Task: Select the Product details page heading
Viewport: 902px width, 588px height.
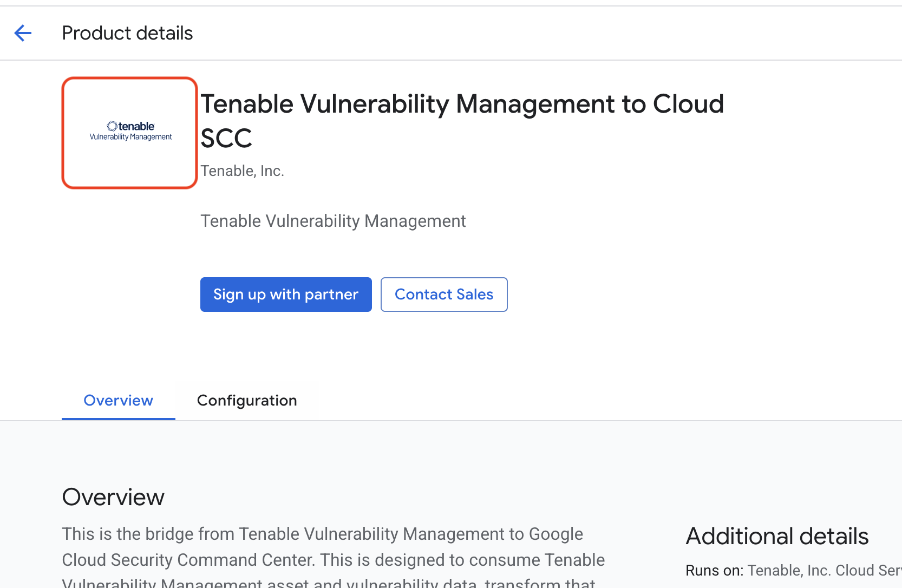Action: [x=127, y=33]
